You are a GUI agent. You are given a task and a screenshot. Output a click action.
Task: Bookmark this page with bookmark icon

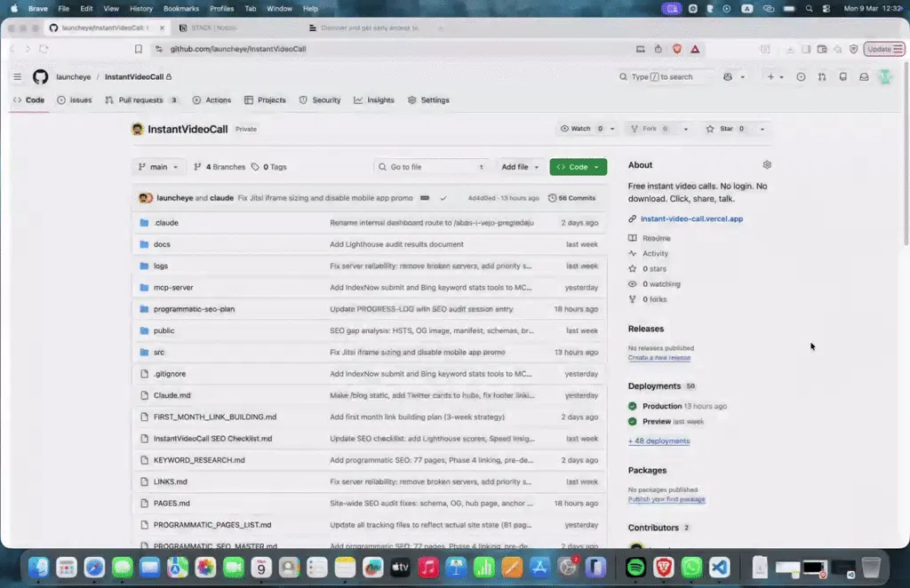[x=138, y=49]
